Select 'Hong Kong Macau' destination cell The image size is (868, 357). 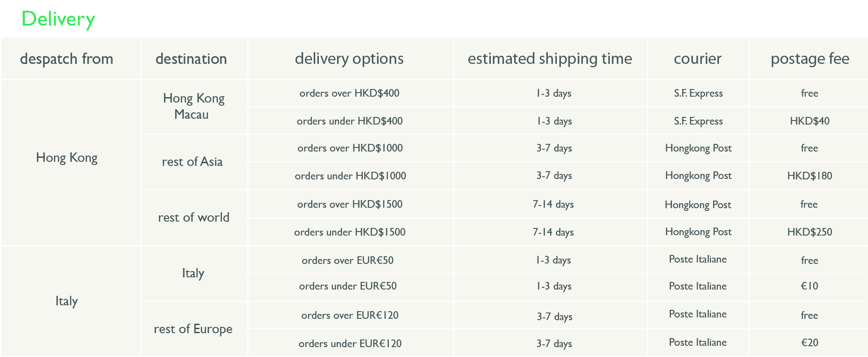click(x=194, y=107)
